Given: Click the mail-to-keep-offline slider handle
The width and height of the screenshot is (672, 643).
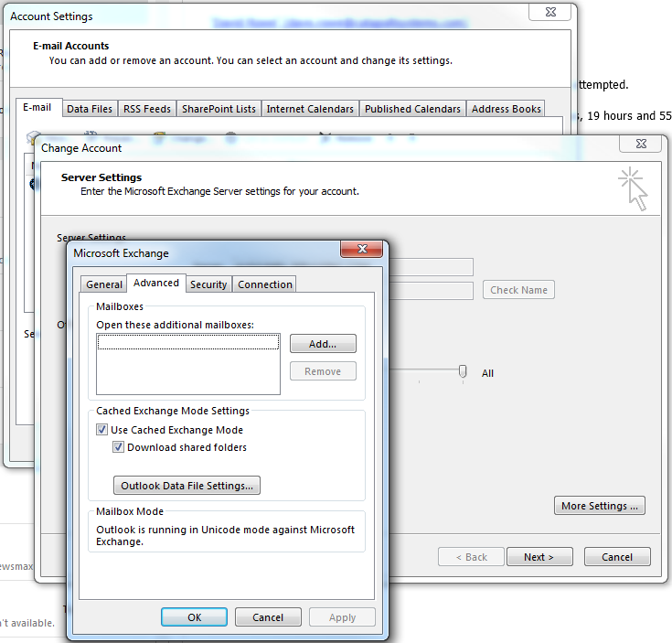Looking at the screenshot, I should [463, 371].
